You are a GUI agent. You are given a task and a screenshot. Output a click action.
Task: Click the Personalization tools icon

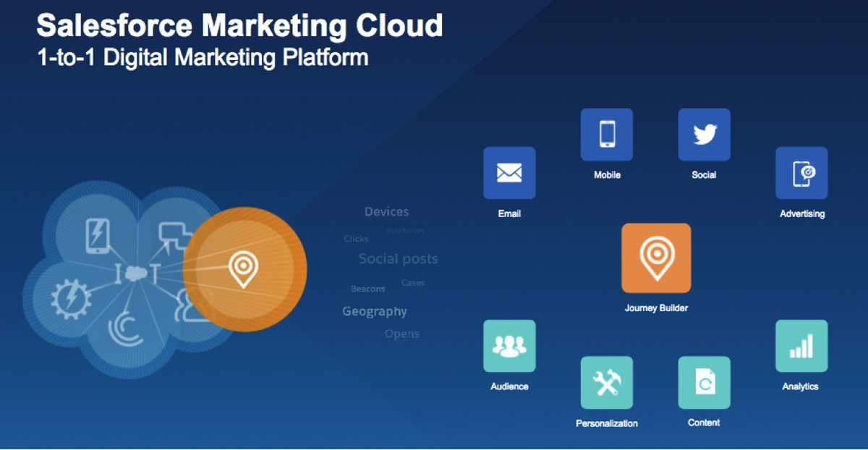(x=607, y=383)
